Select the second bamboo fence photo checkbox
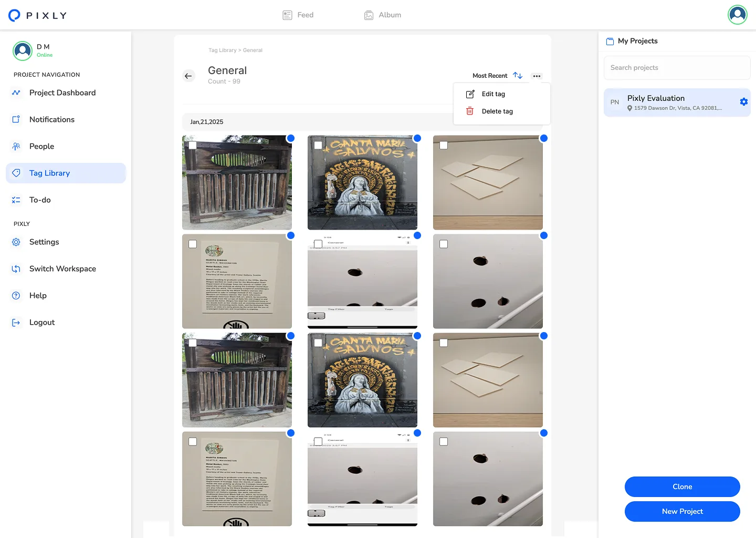756x538 pixels. 193,343
